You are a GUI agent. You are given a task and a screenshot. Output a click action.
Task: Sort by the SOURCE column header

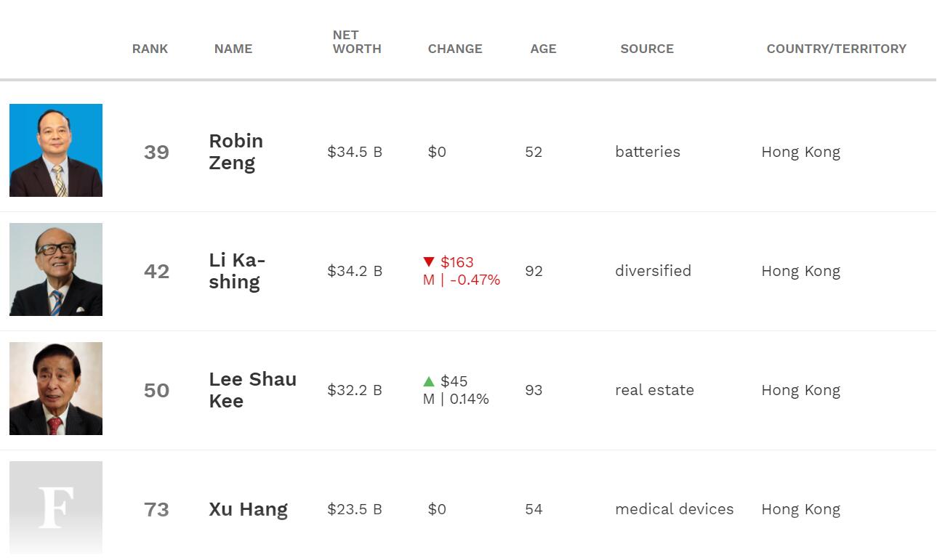coord(647,49)
